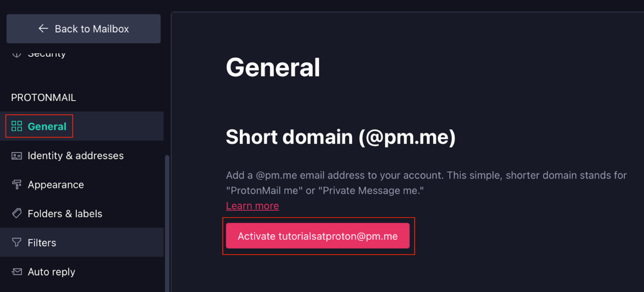Image resolution: width=644 pixels, height=292 pixels.
Task: Click the Short domain (@pm.me) heading
Action: tap(340, 137)
